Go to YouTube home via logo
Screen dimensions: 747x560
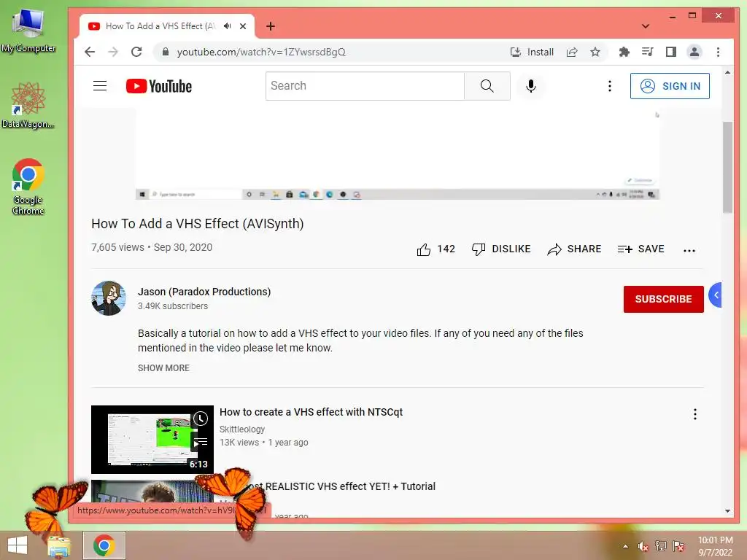coord(158,86)
